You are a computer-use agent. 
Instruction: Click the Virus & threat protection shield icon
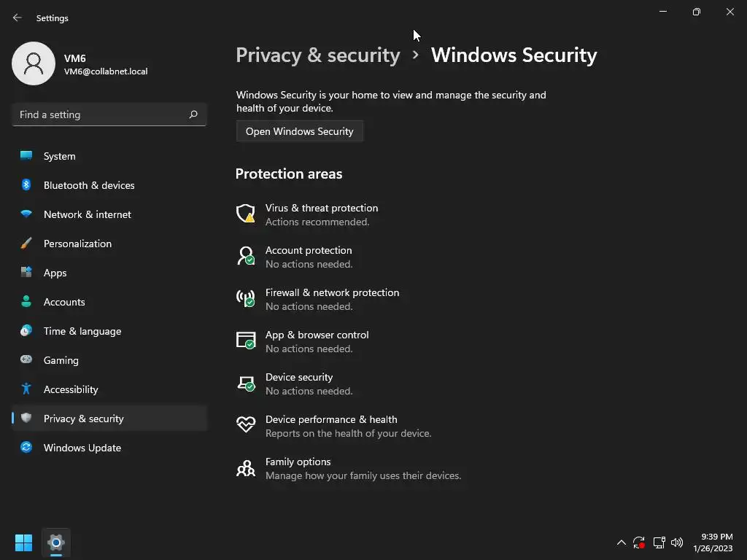click(x=246, y=214)
